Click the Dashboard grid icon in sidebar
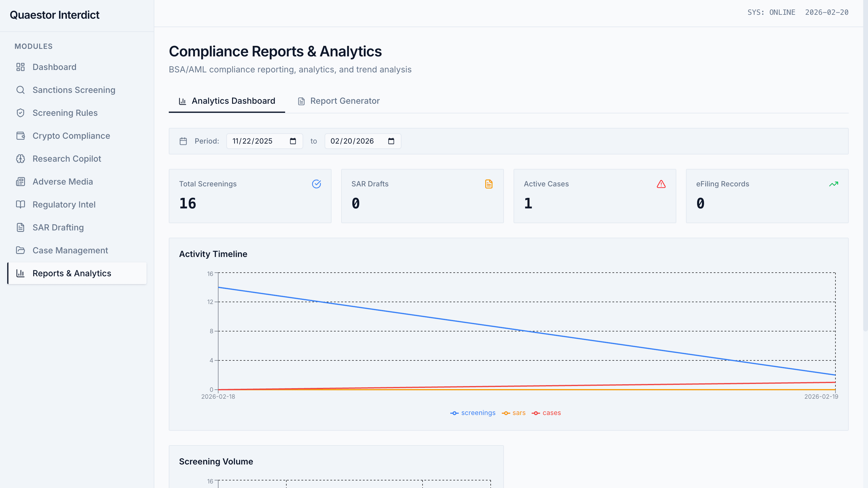 [20, 67]
